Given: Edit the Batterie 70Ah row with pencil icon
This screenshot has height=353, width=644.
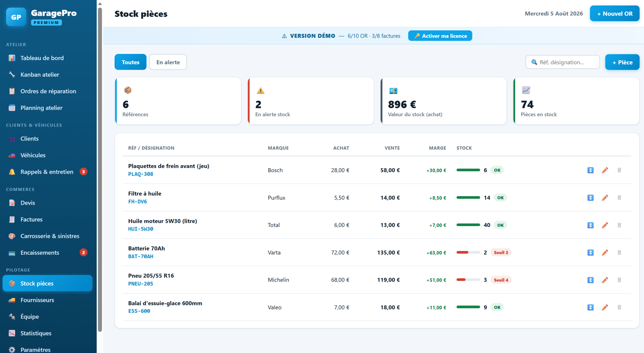Looking at the screenshot, I should point(605,253).
